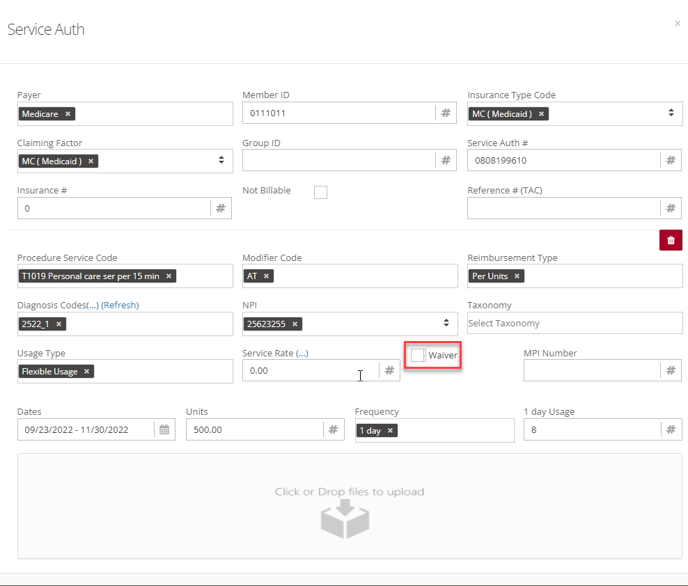Click the red trash delete icon
The height and width of the screenshot is (586, 688).
(x=670, y=240)
